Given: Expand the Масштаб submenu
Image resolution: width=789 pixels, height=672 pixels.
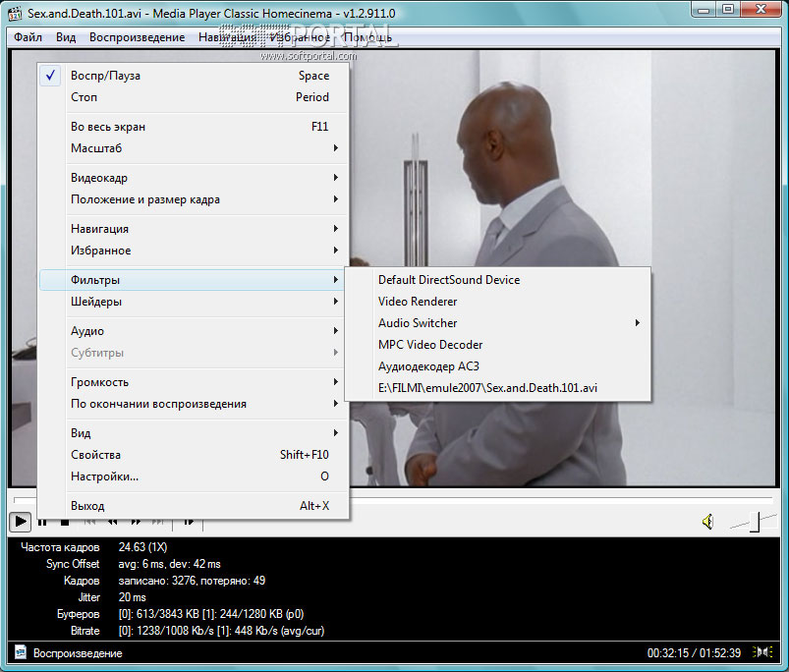Looking at the screenshot, I should 193,148.
